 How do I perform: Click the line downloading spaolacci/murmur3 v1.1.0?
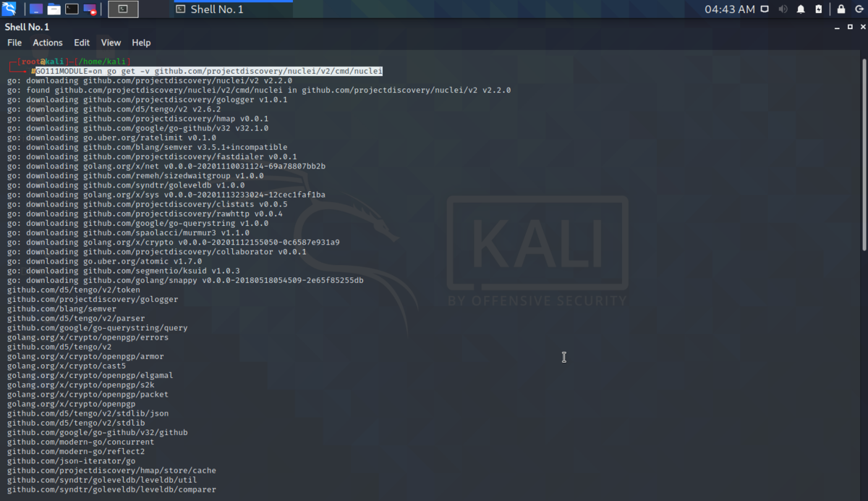[x=128, y=232]
